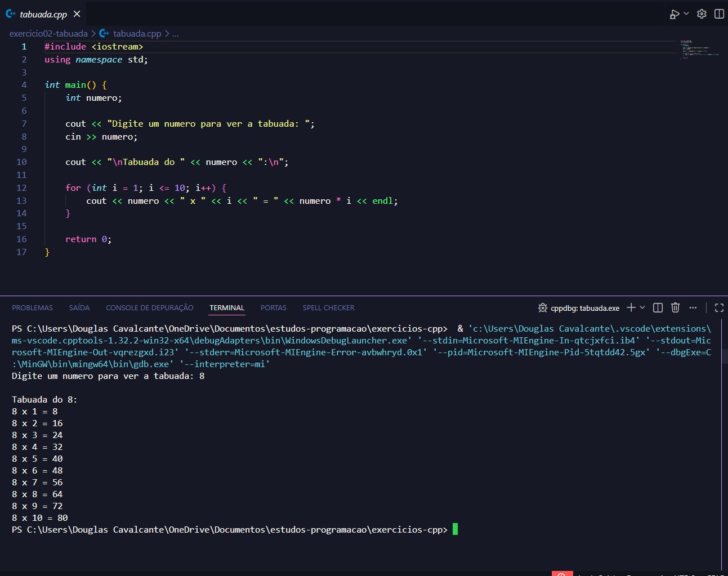This screenshot has width=728, height=576.
Task: Click line number 1 in the gutter
Action: [24, 47]
